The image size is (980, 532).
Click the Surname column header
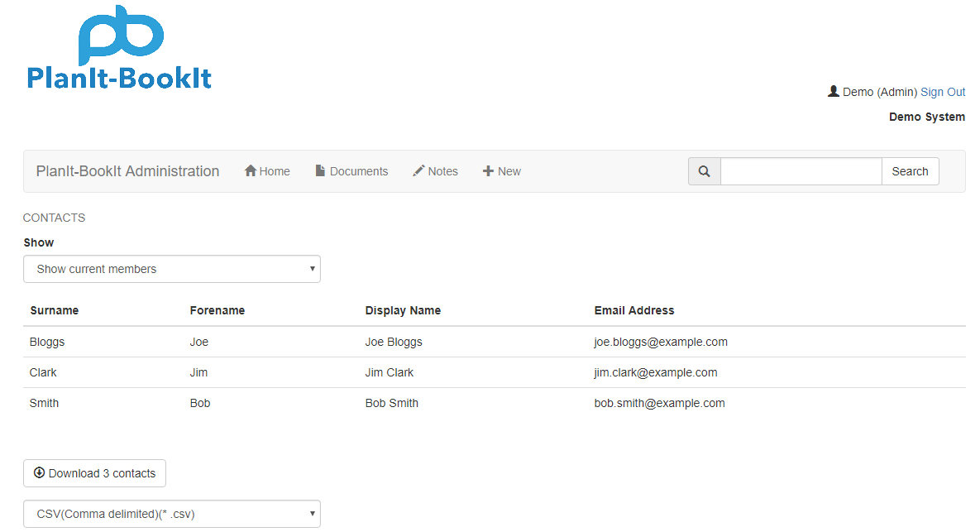pyautogui.click(x=55, y=310)
